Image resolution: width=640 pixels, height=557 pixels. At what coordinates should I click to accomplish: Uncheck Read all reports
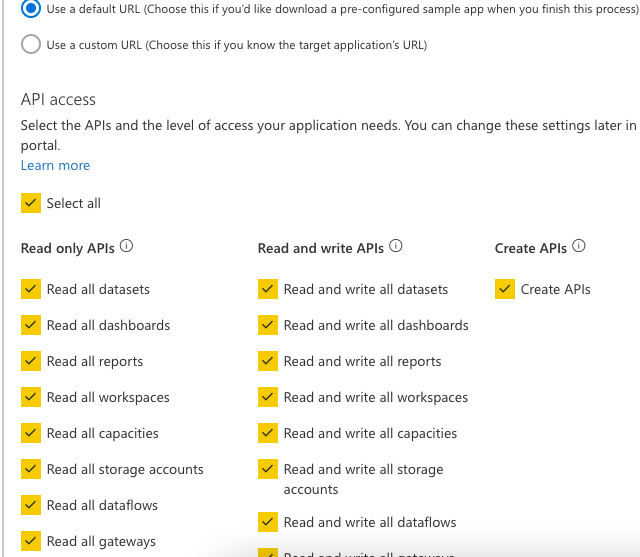coord(31,361)
